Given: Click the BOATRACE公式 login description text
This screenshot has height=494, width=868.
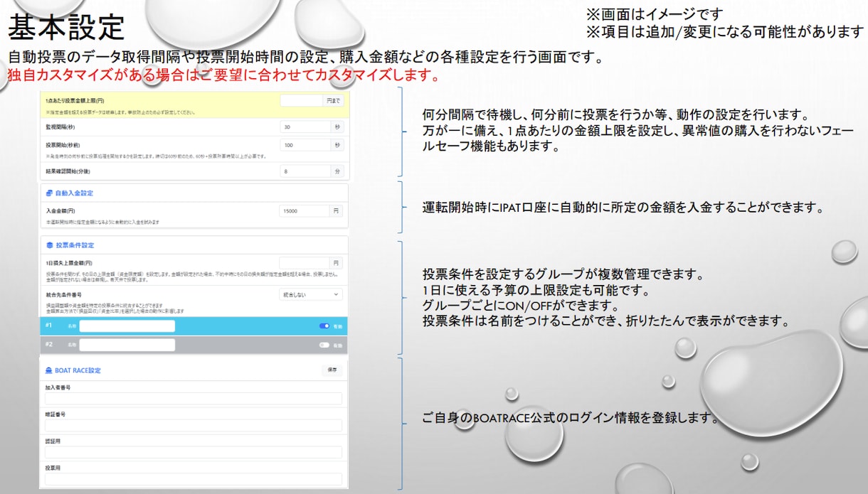Looking at the screenshot, I should click(x=571, y=418).
